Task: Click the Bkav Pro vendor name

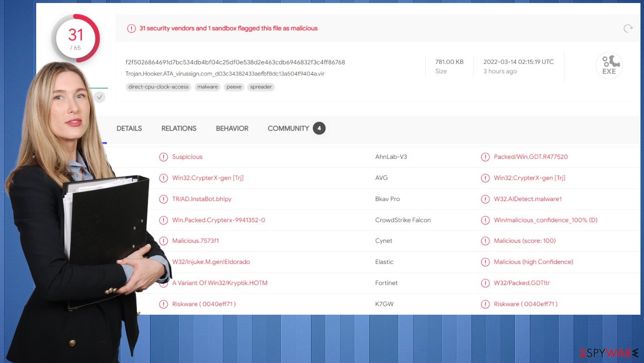Action: (387, 199)
